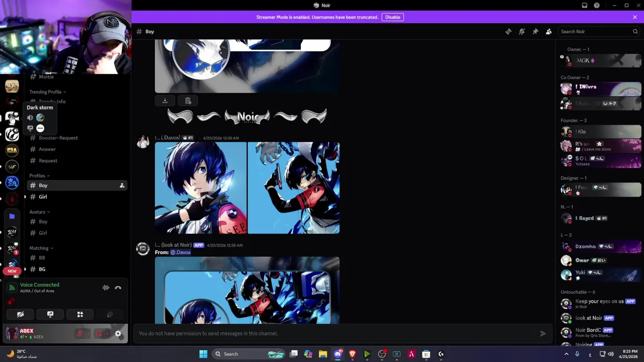The height and width of the screenshot is (362, 644).
Task: Open the CIA server icon
Action: coord(12,150)
